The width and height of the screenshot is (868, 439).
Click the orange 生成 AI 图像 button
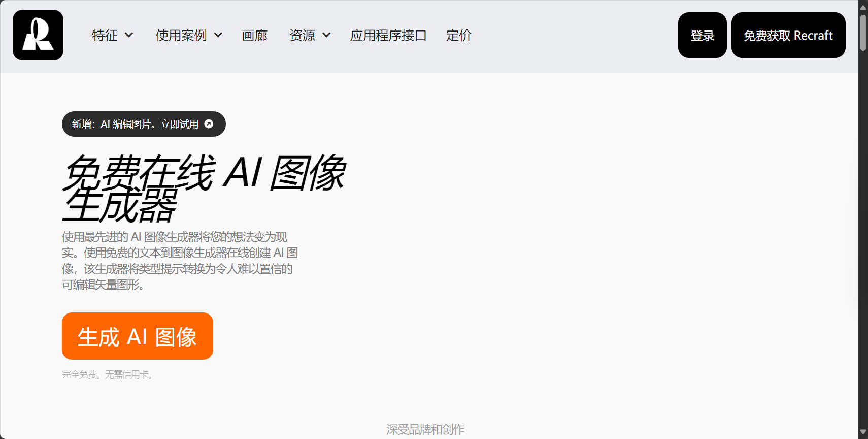tap(138, 336)
